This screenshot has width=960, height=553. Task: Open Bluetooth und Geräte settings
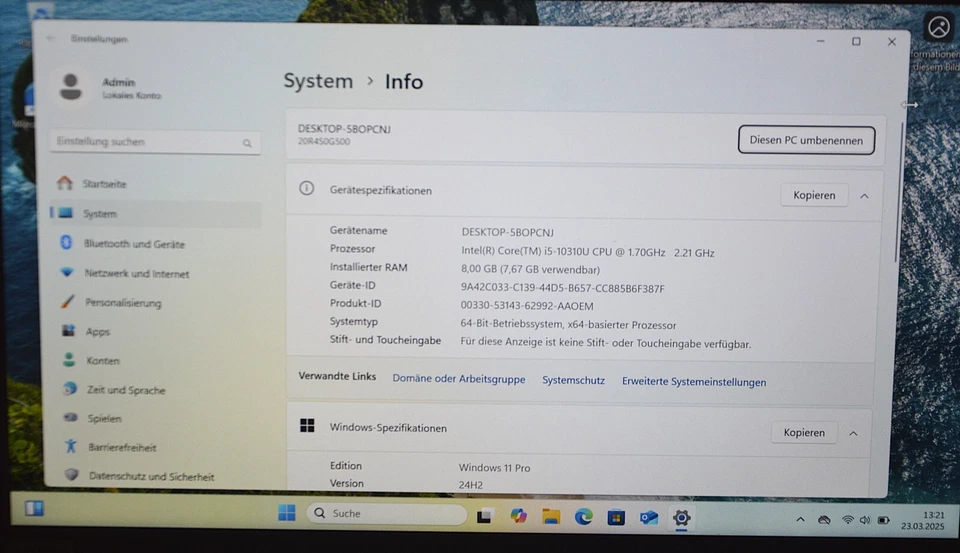133,244
